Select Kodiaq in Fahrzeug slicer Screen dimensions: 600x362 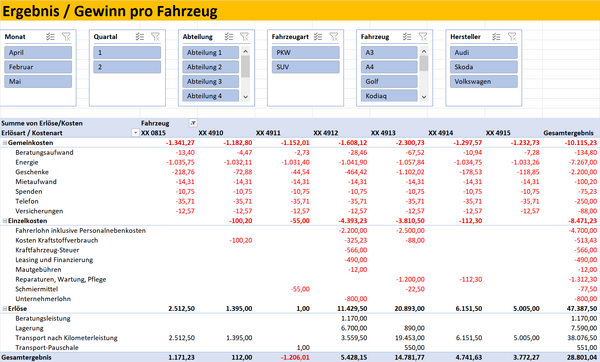[389, 96]
